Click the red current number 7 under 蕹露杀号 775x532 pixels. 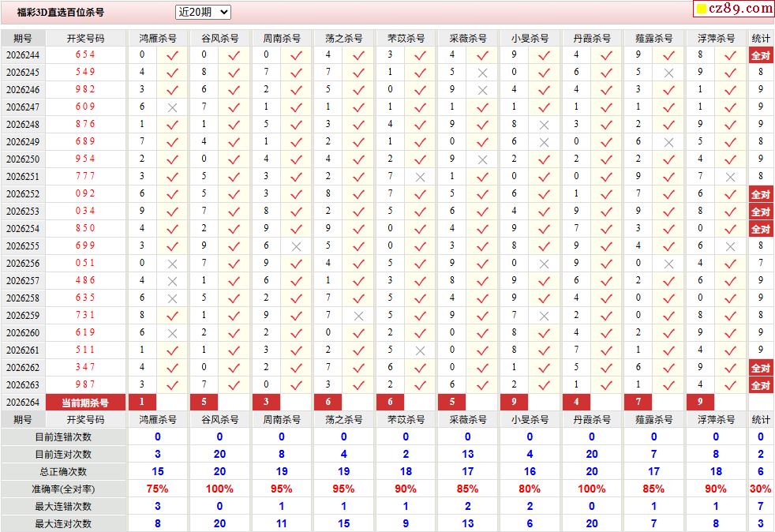click(x=638, y=402)
